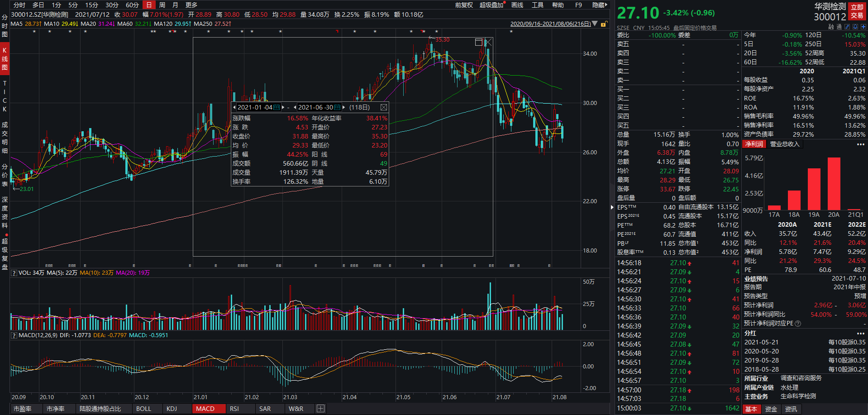Open the 超级叠加 overlay menu
This screenshot has height=415, width=868.
[491, 5]
